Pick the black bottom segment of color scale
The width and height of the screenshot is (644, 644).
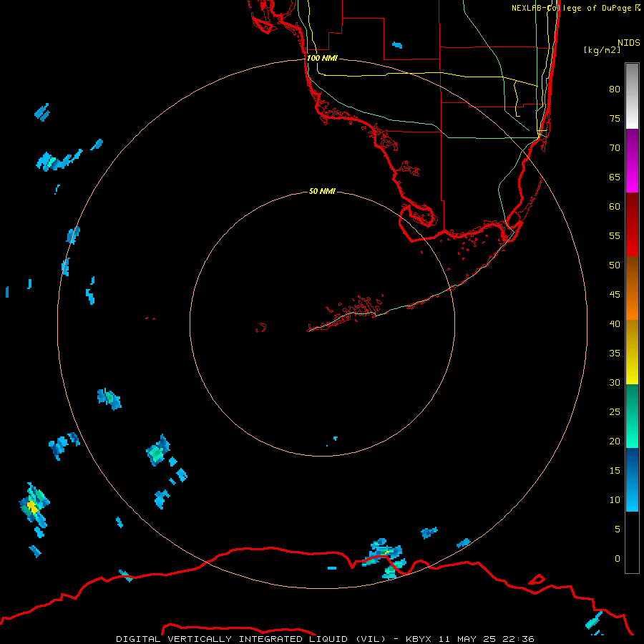632,542
